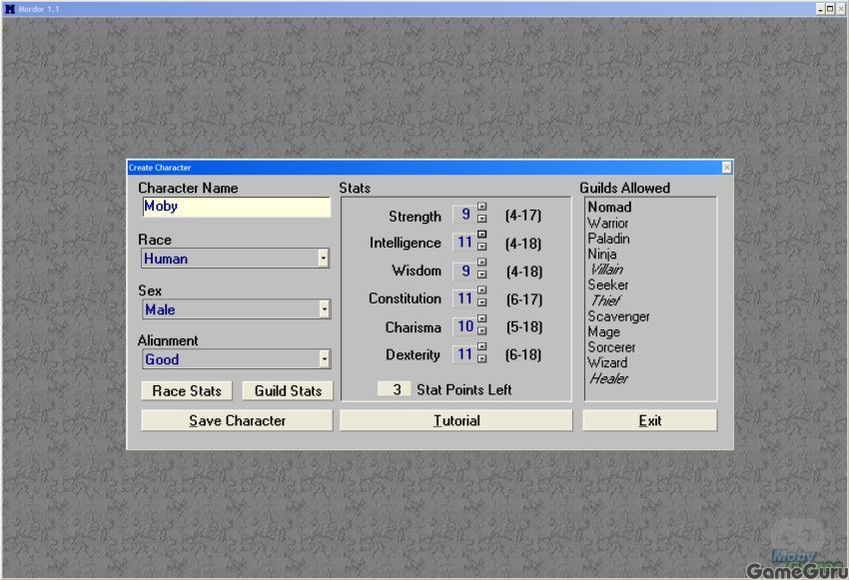Launch the Tutorial
849x580 pixels.
[456, 420]
